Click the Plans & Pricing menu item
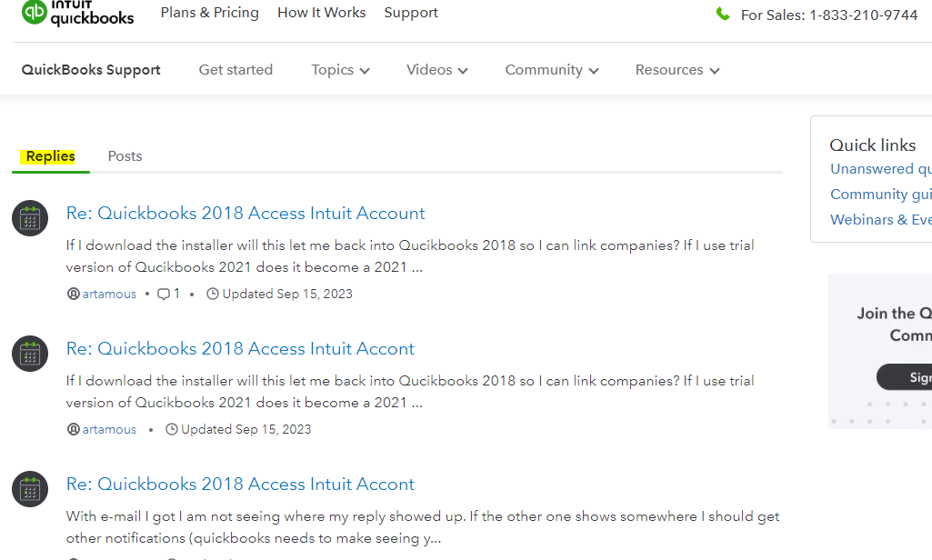 pos(209,13)
